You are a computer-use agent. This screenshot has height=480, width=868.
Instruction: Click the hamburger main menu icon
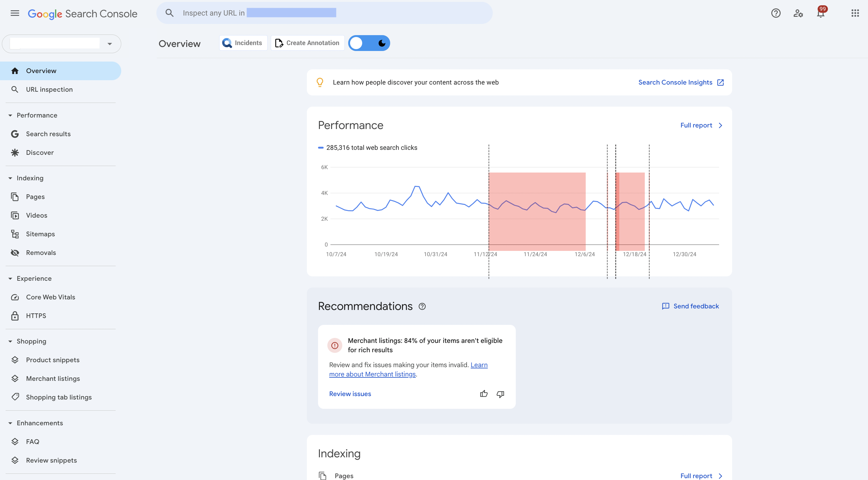[x=15, y=13]
